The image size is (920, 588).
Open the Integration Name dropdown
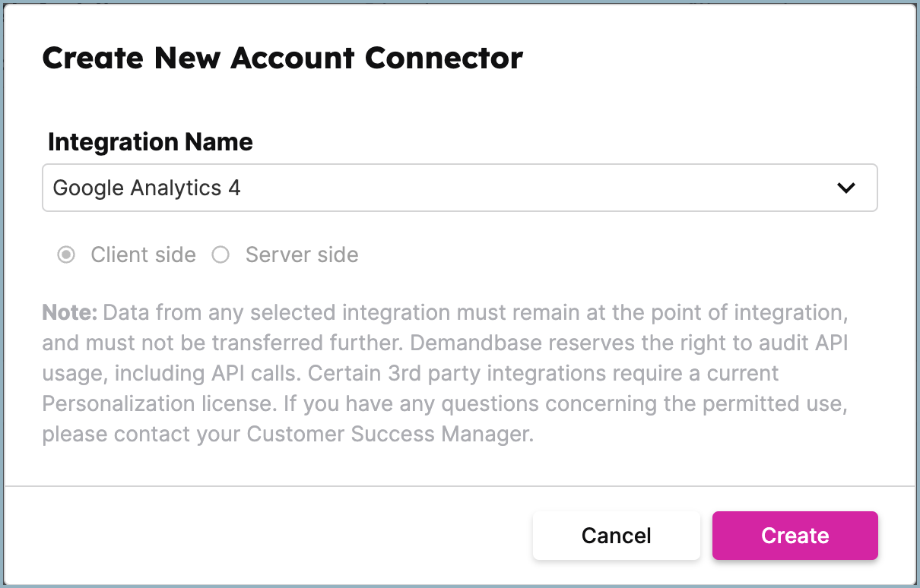(459, 188)
